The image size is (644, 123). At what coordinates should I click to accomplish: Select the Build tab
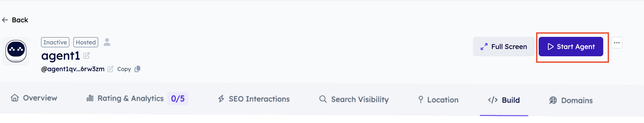click(504, 100)
